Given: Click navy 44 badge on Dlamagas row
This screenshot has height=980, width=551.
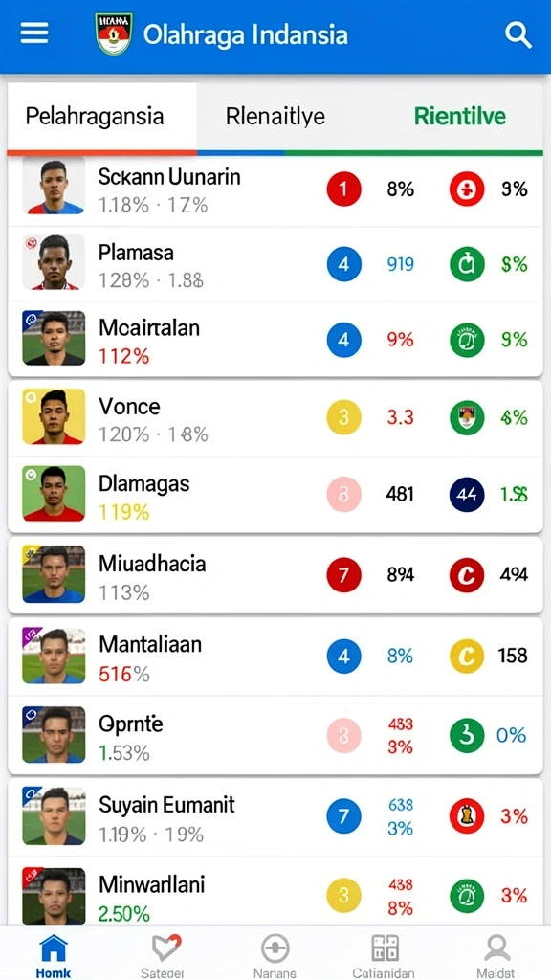Looking at the screenshot, I should pyautogui.click(x=467, y=495).
